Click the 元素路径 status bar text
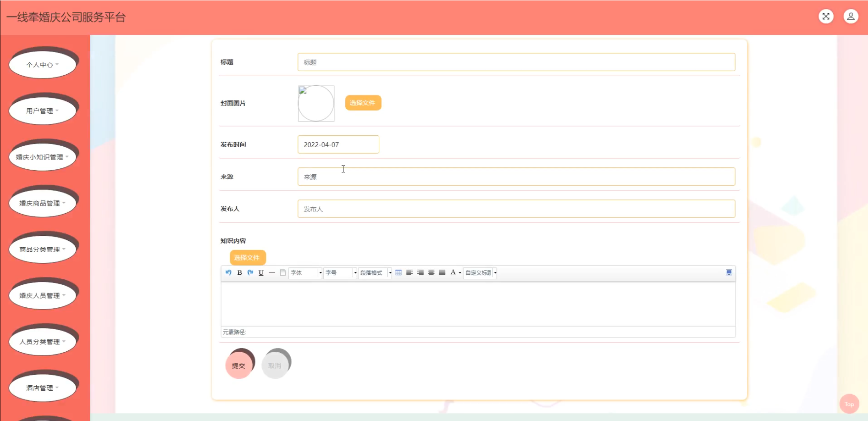Viewport: 868px width, 421px height. click(234, 332)
